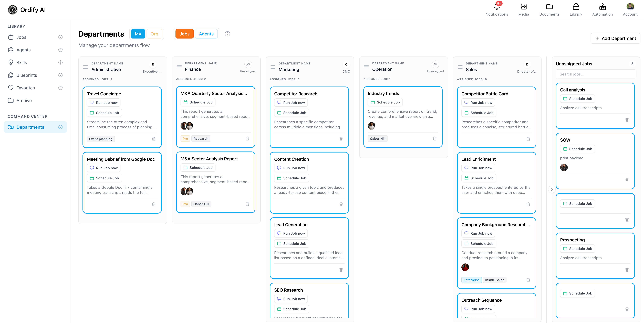Delete the Competitor Research job card
The width and height of the screenshot is (644, 323).
[x=341, y=139]
